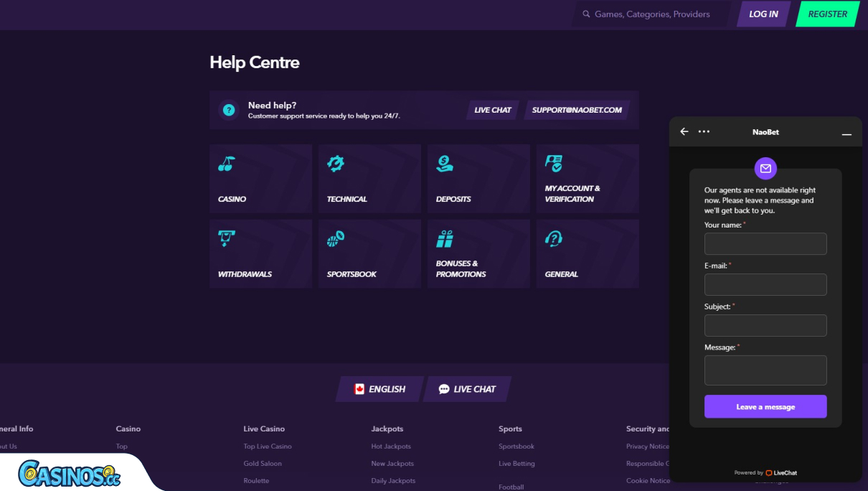This screenshot has height=491, width=868.
Task: Open the Daily Jackpots footer link
Action: pyautogui.click(x=393, y=481)
